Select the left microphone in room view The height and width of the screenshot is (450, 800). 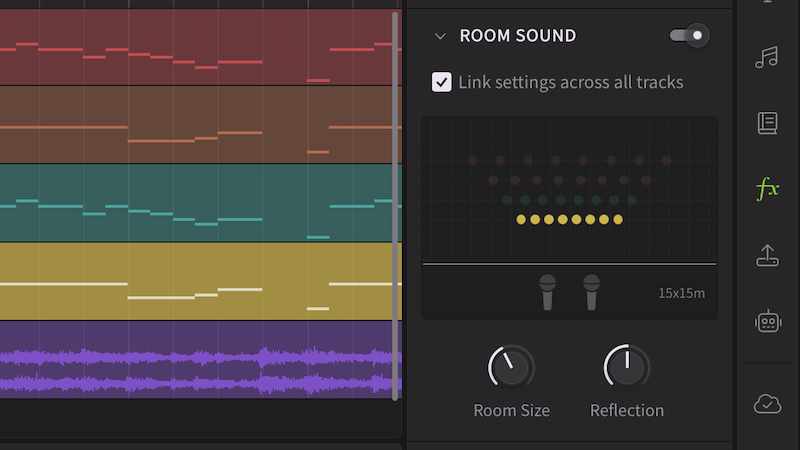click(547, 292)
